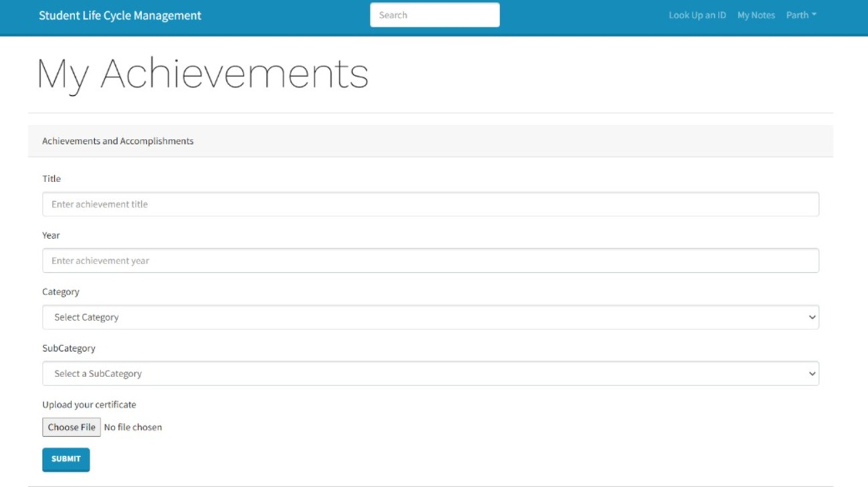Screen dimensions: 868x487
Task: Click the No file chosen label
Action: click(133, 427)
